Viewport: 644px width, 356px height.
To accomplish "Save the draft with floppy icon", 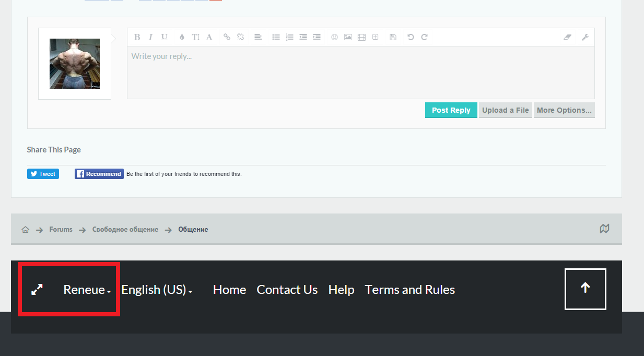I will coord(393,37).
